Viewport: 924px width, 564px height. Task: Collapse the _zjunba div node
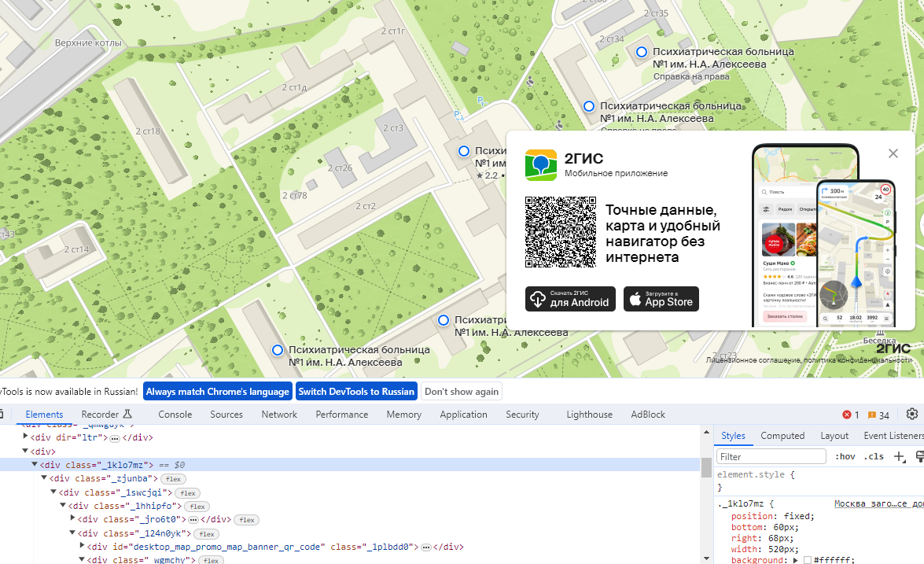click(x=44, y=478)
